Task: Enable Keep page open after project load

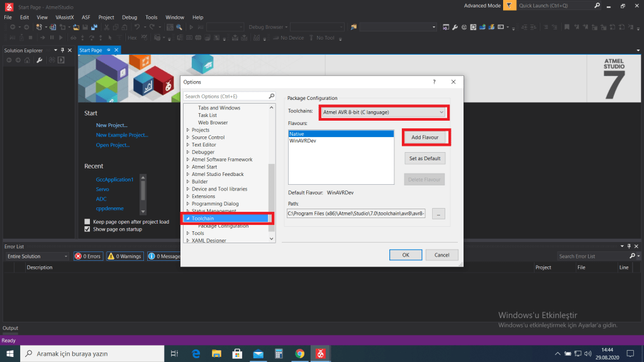Action: click(87, 222)
